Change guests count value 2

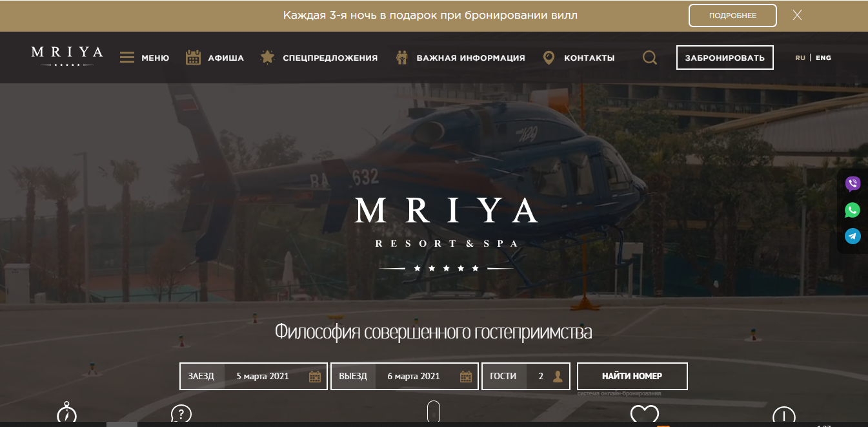(x=541, y=376)
